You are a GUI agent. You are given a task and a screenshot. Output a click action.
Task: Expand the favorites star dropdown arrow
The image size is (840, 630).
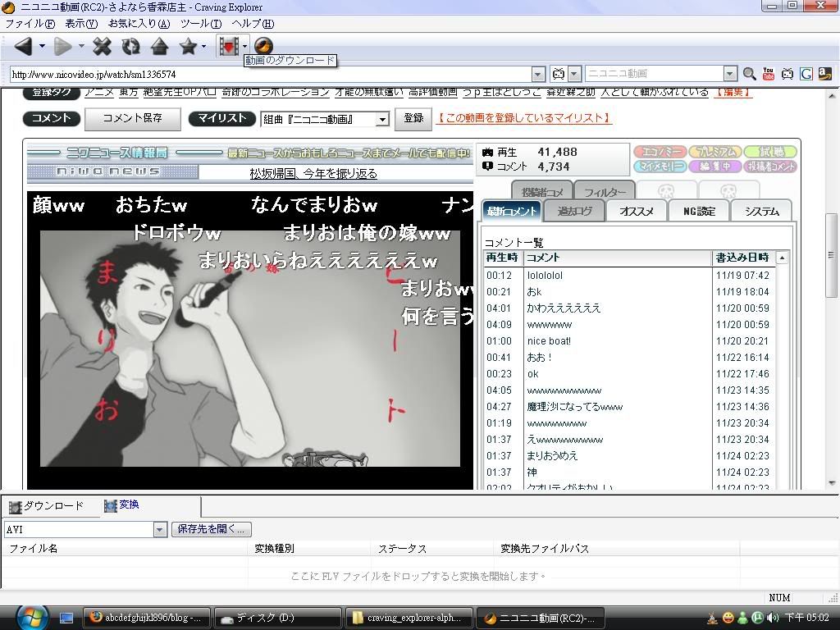[x=203, y=47]
